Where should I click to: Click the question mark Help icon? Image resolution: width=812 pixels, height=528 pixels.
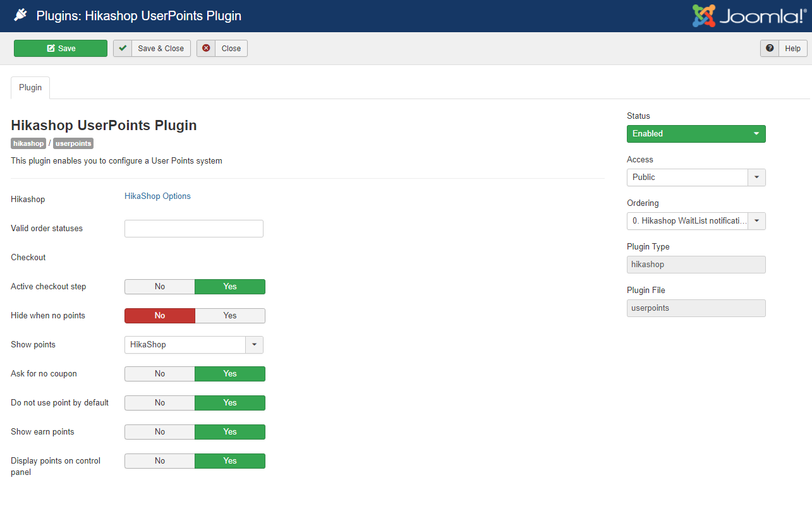(x=770, y=48)
